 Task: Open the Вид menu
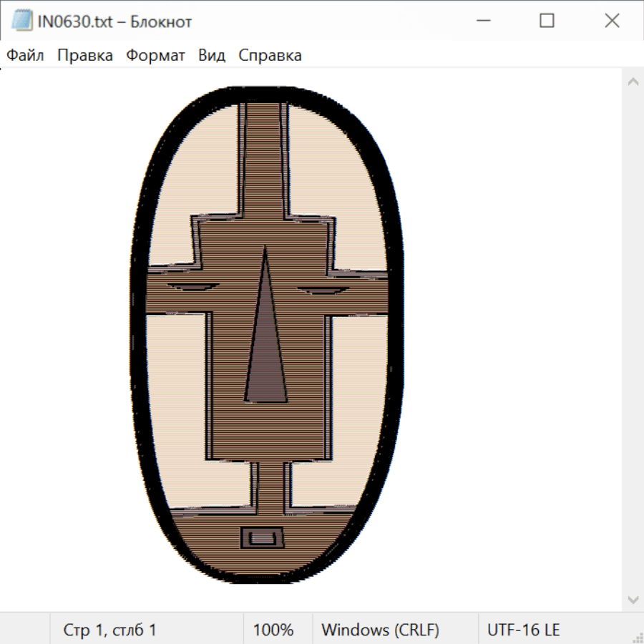coord(211,55)
